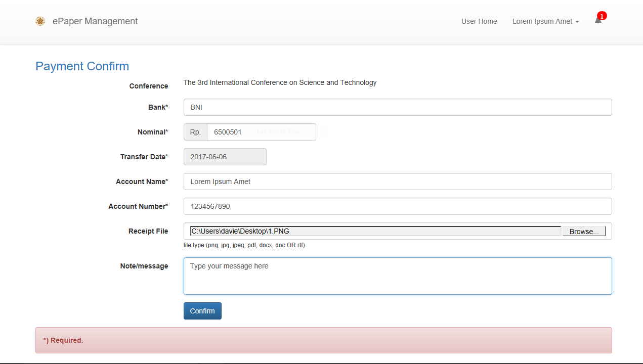Select the Account Name input
Image resolution: width=643 pixels, height=364 pixels.
[x=397, y=181]
